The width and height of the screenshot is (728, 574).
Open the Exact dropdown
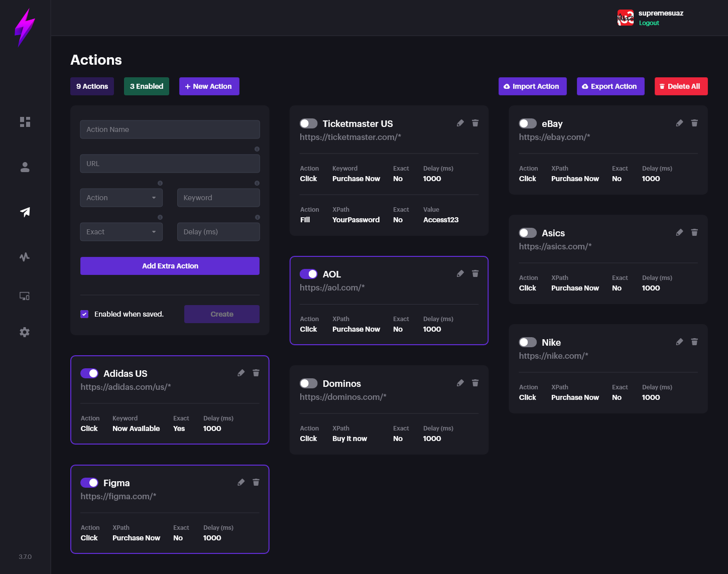(x=122, y=232)
